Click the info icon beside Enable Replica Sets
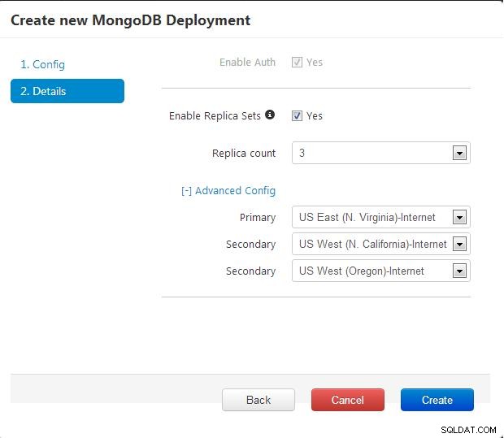 coord(270,115)
